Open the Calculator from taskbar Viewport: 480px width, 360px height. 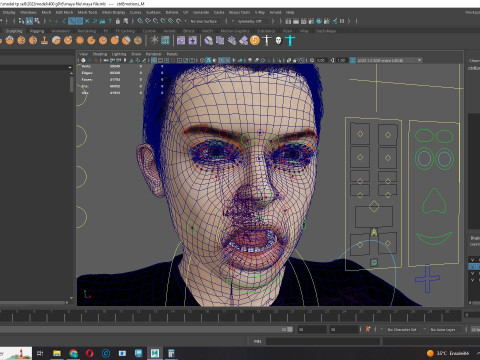coord(171,353)
